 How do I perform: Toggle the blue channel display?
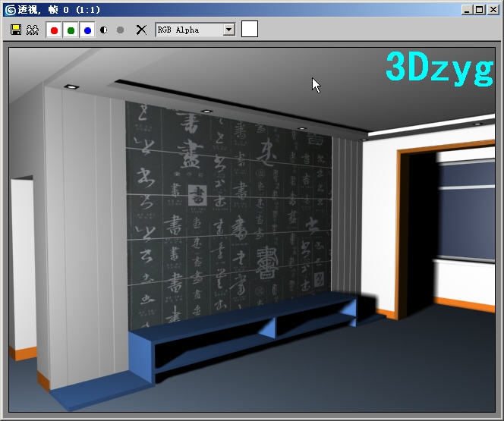pyautogui.click(x=87, y=30)
